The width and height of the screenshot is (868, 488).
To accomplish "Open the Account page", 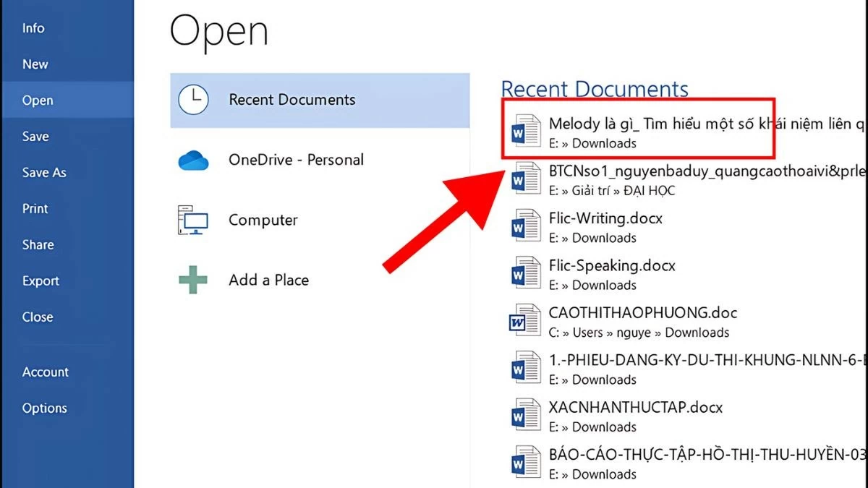I will coord(46,372).
